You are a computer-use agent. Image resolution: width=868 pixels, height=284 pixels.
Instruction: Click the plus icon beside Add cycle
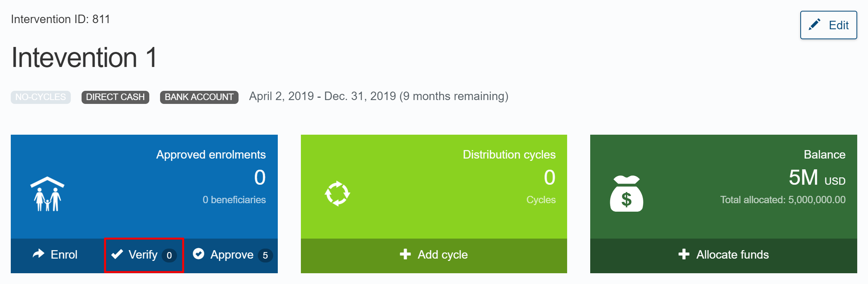[x=405, y=254]
